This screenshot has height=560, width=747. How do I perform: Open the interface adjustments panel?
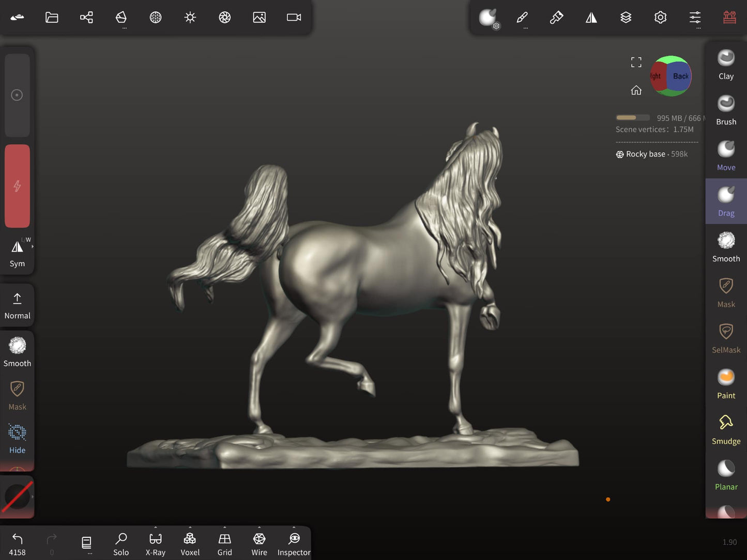[x=695, y=17]
